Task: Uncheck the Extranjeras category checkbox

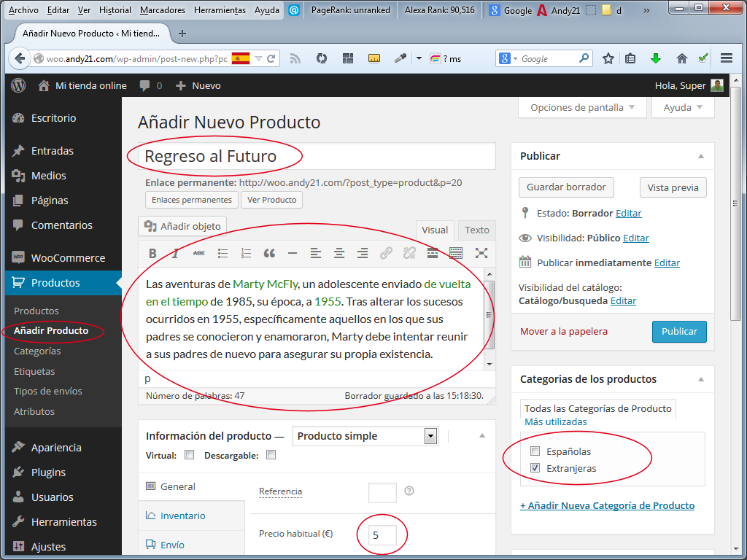Action: click(535, 468)
